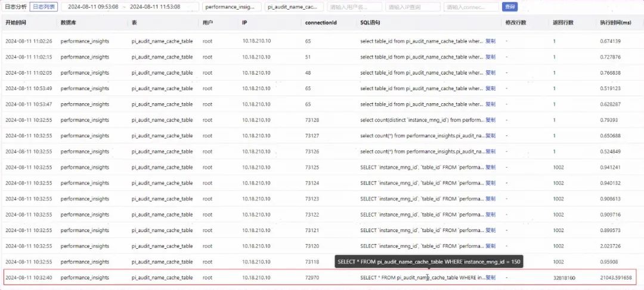
Task: Copy SQL for connection 73125 row
Action: pos(490,167)
